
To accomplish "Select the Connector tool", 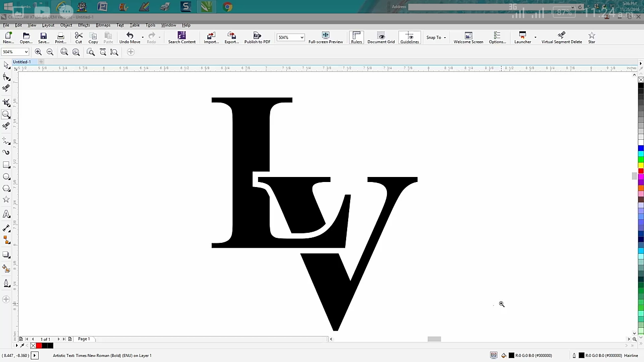I will point(6,240).
